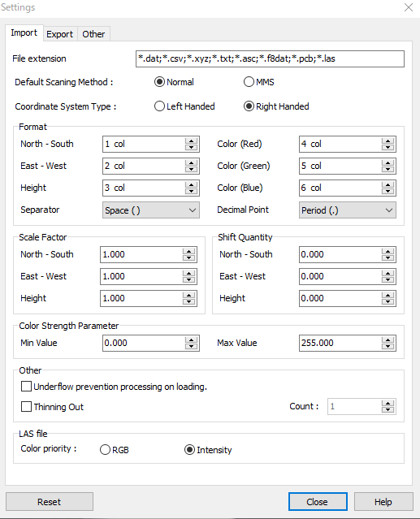The width and height of the screenshot is (420, 519).
Task: Increase the Max Value color strength
Action: [x=388, y=340]
